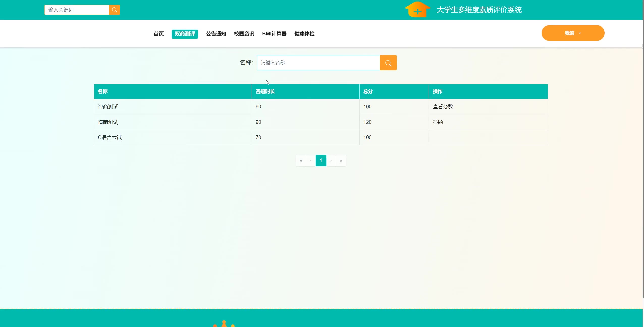Open the 首页 menu item
Viewport: 644px width, 327px height.
(x=158, y=34)
